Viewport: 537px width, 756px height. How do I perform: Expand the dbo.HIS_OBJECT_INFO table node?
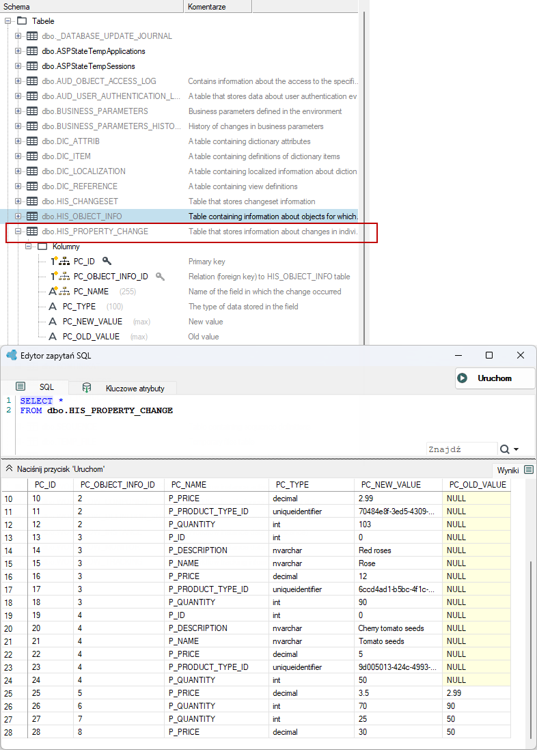pyautogui.click(x=18, y=216)
